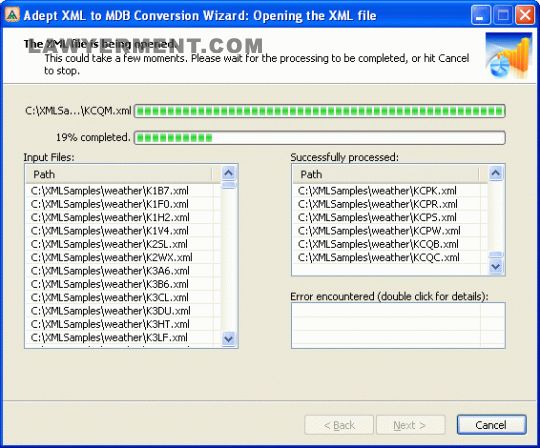Click the disabled Back button
Screen dimensions: 540x448
point(339,425)
